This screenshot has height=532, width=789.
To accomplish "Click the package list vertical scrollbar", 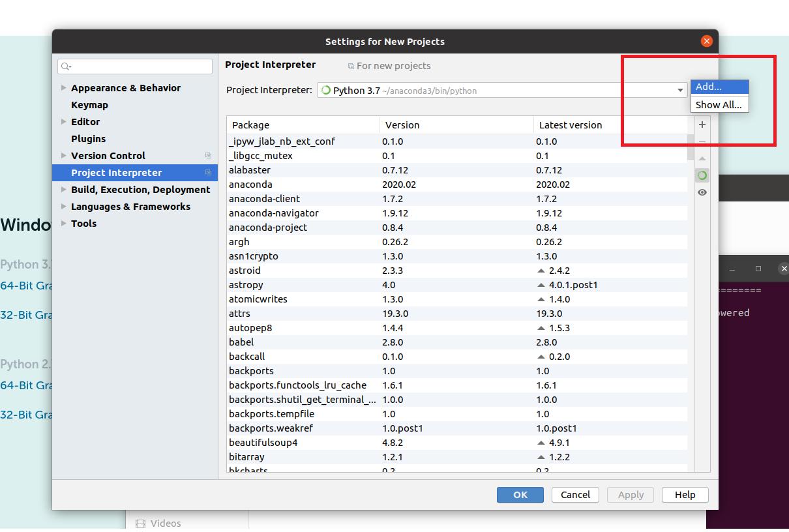I will click(691, 147).
